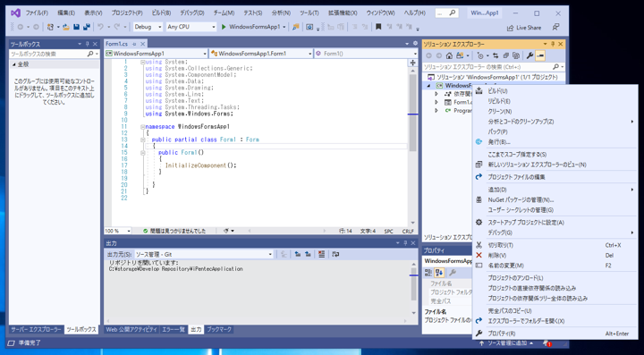Toggle Show All Files in Solution Explorer
Image resolution: width=644 pixels, height=355 pixels.
(x=516, y=55)
